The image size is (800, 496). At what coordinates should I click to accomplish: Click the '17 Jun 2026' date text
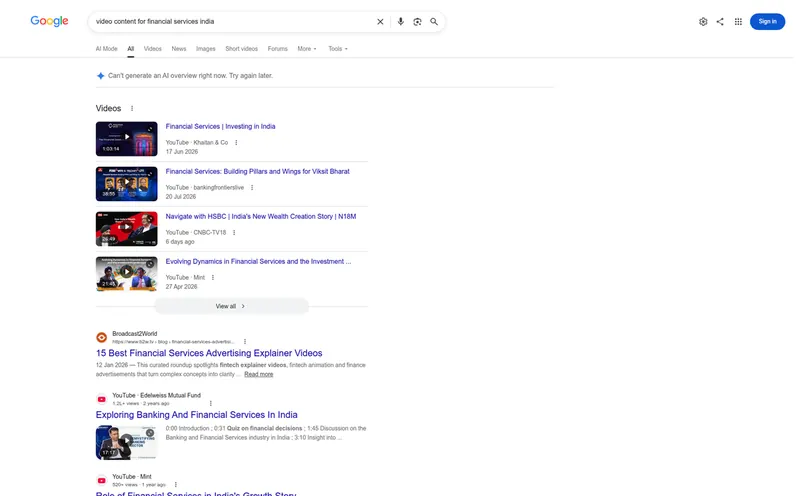point(182,152)
